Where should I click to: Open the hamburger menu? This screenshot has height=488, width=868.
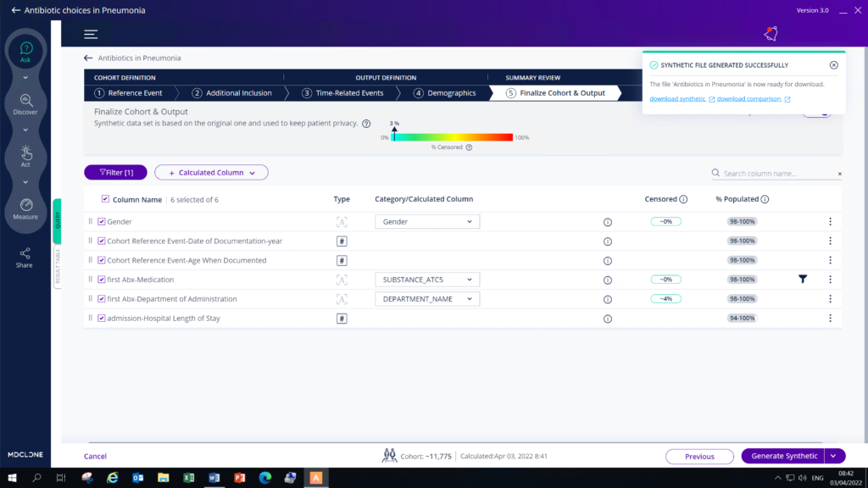pos(91,35)
